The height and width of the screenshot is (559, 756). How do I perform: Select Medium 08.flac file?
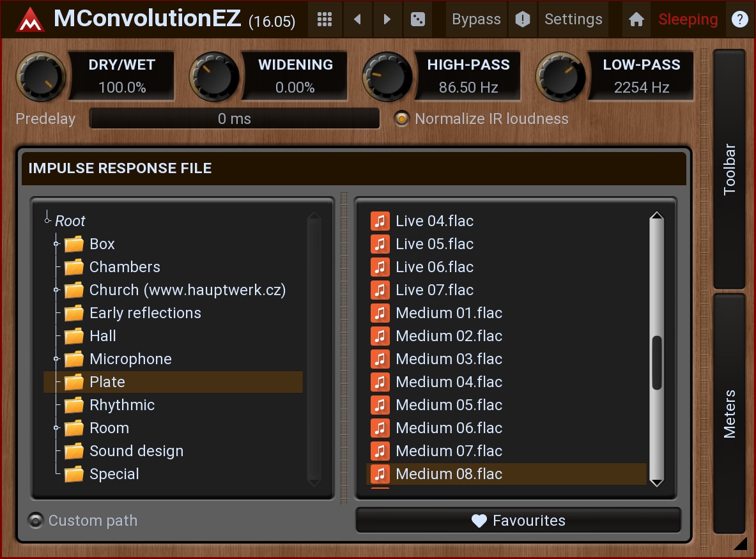point(506,473)
